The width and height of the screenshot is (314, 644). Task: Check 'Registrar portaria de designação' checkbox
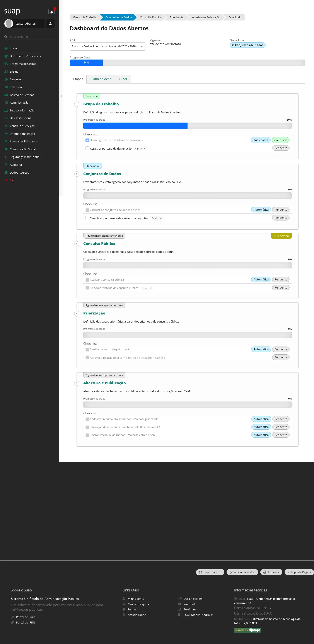tap(87, 148)
